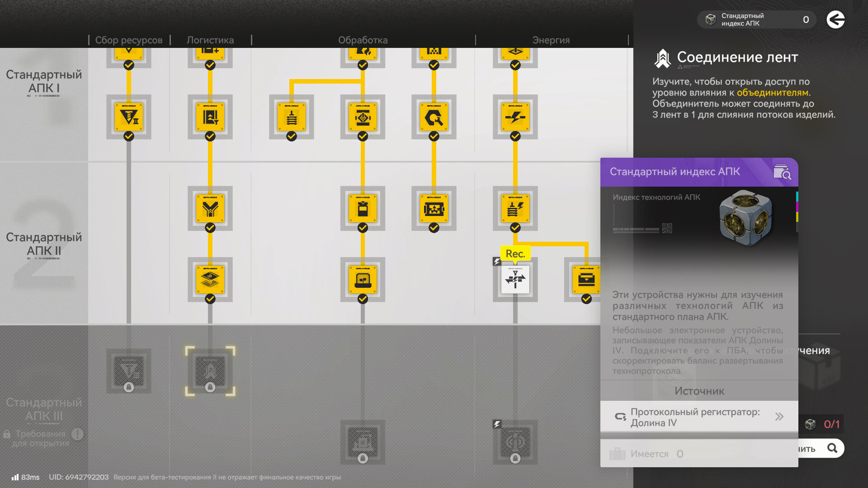Click the lock badge on the locked energy node
The image size is (868, 488).
(515, 459)
